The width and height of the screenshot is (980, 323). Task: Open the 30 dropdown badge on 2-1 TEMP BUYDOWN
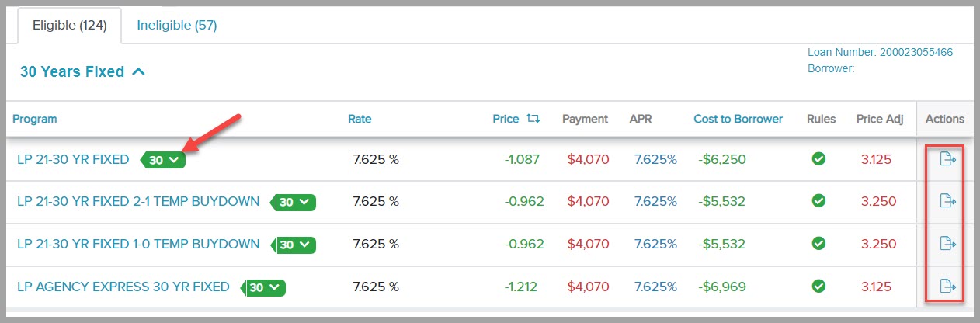point(294,202)
